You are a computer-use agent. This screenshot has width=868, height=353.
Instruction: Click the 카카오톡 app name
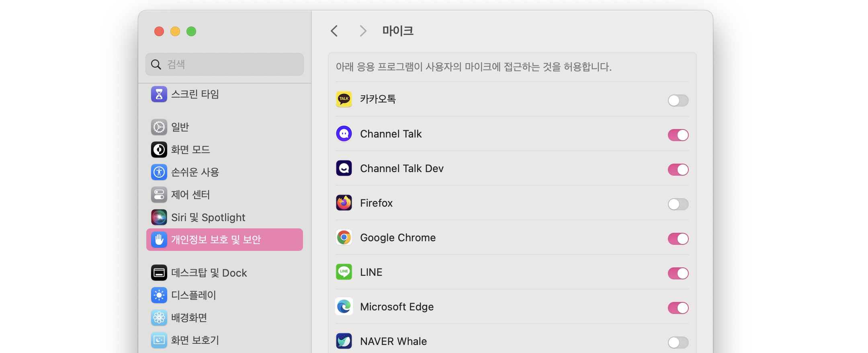click(x=378, y=99)
